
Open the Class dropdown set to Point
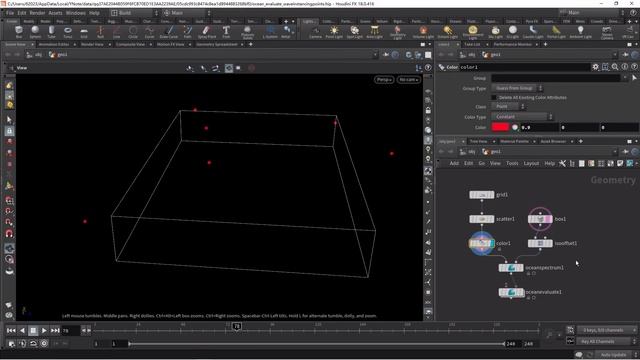coord(508,107)
